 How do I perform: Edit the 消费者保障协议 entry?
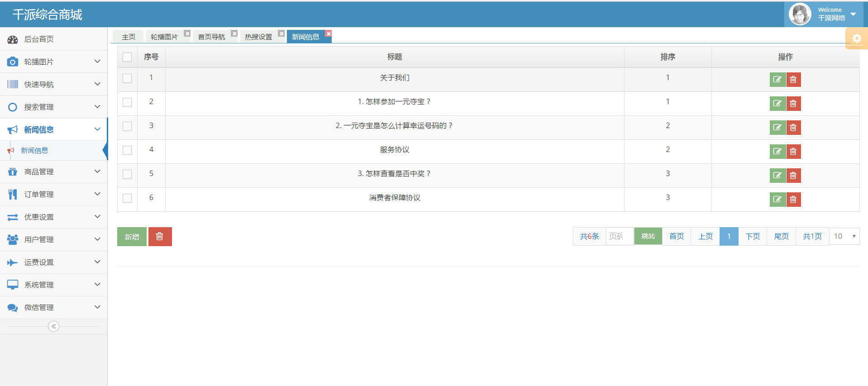point(777,200)
